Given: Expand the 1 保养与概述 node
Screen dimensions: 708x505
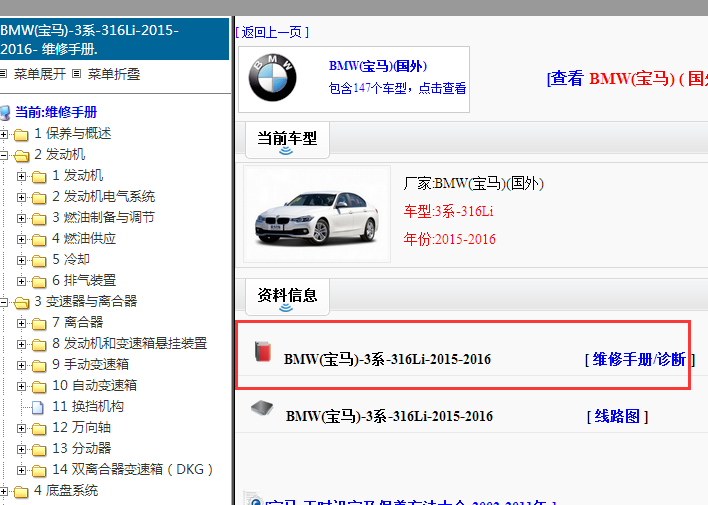Looking at the screenshot, I should click(4, 134).
